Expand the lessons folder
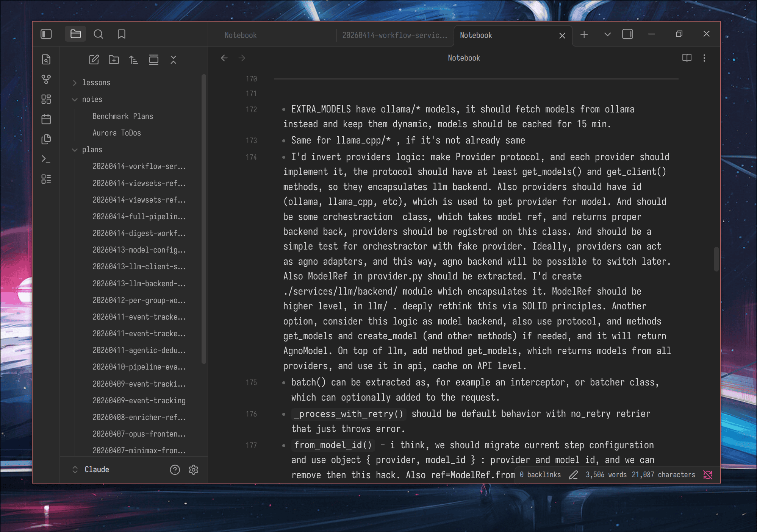757x532 pixels. [75, 83]
